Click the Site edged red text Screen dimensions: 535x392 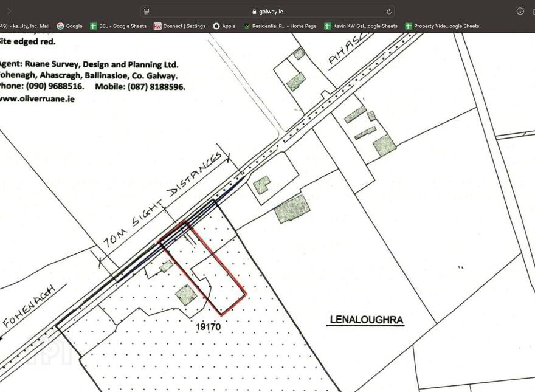[27, 41]
